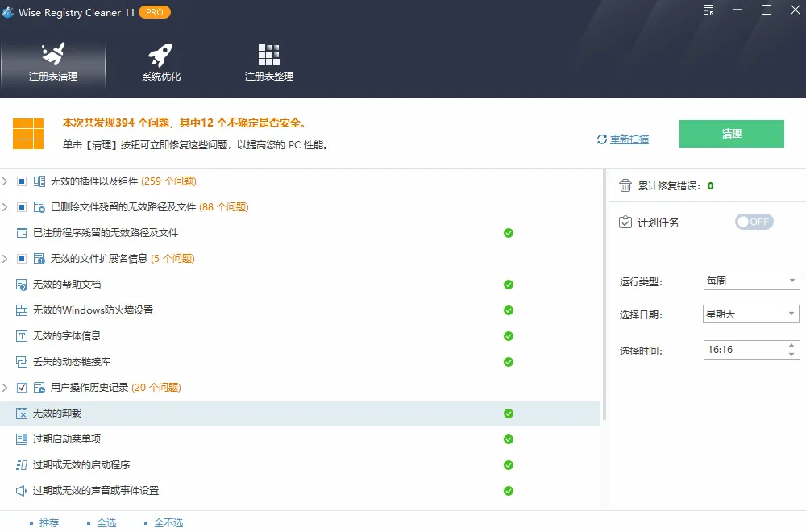
Task: Click green checkmark on 无效的卸载 row
Action: (509, 414)
